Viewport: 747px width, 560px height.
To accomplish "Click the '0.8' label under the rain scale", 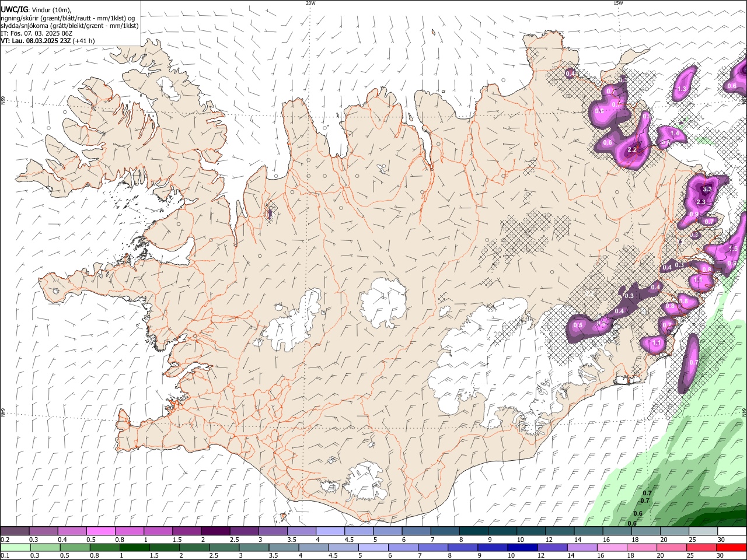I will (x=95, y=556).
